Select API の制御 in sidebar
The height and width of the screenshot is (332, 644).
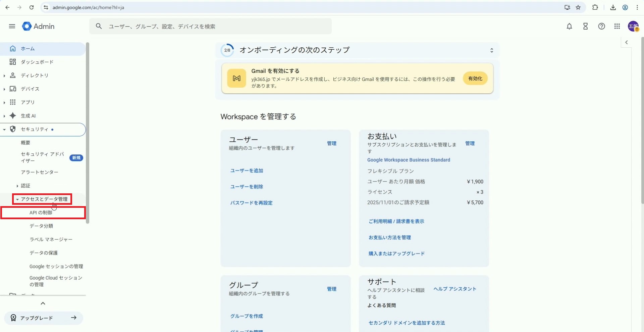41,212
